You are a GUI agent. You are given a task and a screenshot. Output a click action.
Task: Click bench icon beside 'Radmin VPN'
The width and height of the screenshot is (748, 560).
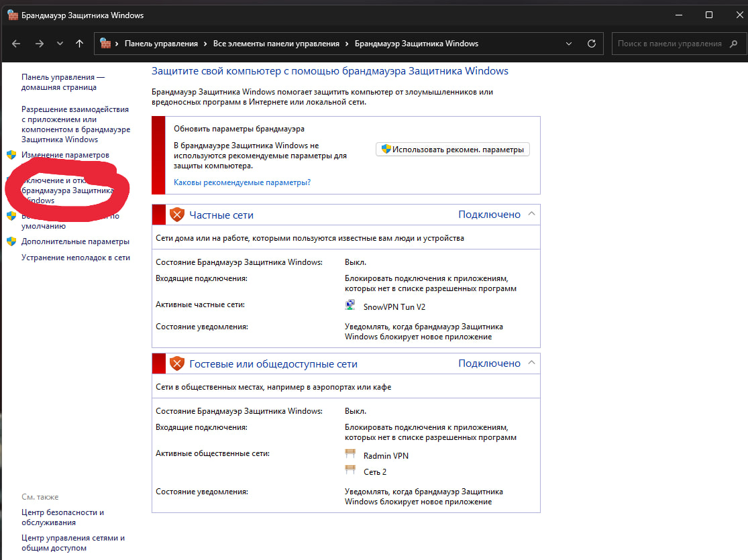pos(350,453)
